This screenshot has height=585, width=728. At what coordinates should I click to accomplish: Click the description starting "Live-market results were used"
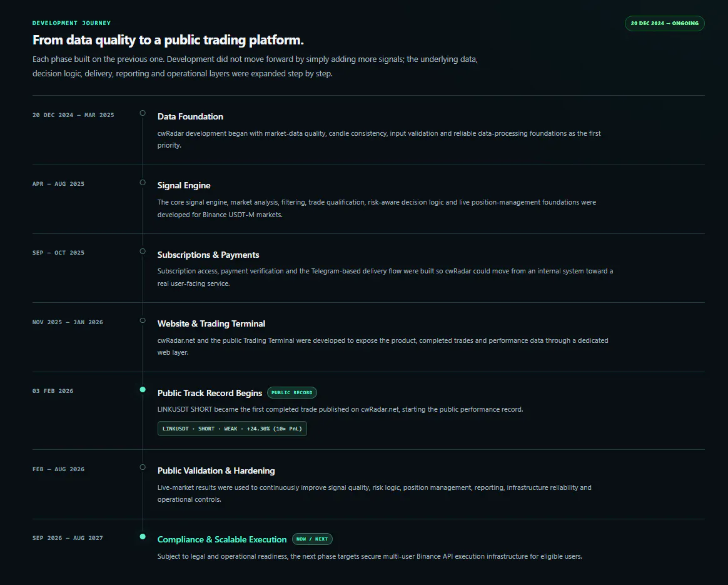374,494
